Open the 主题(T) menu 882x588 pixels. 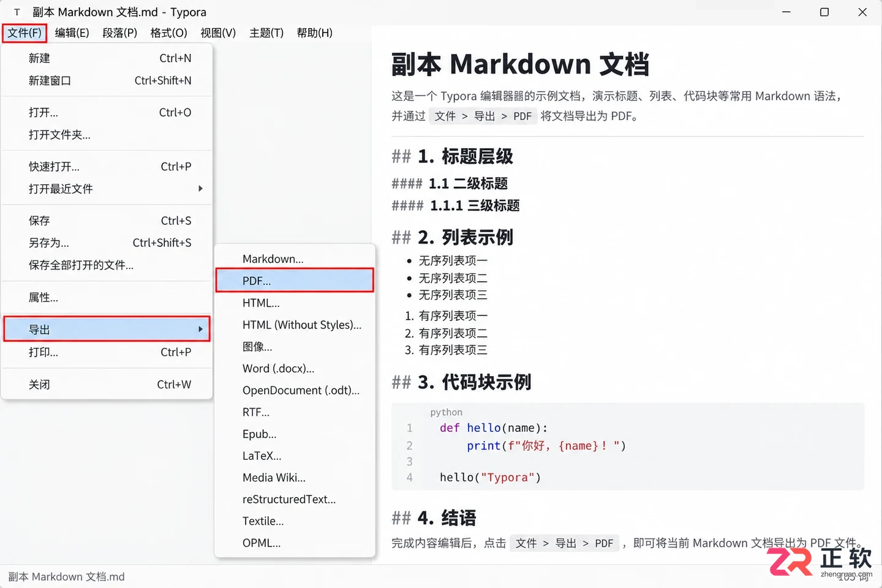tap(266, 33)
